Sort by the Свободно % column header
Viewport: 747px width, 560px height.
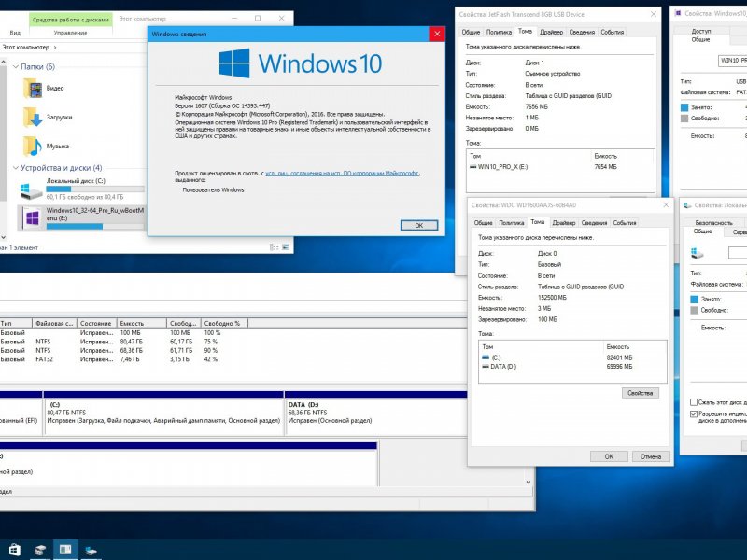point(224,323)
